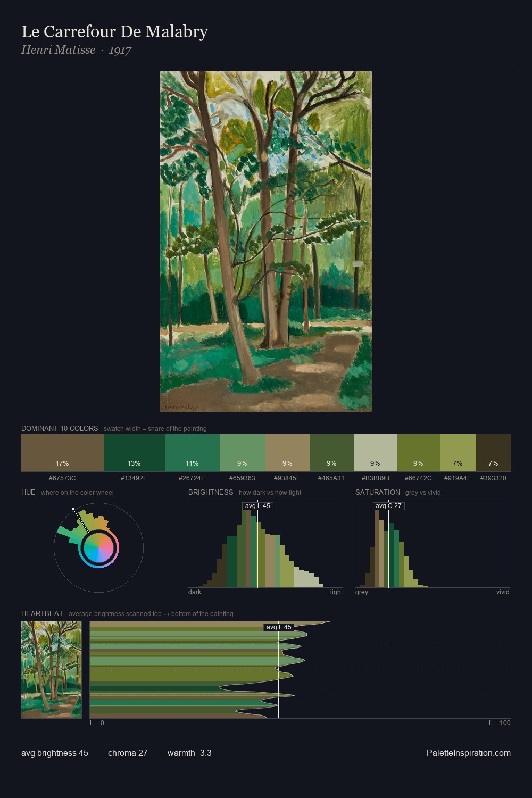Click the '#393320' hex code label
Viewport: 532px width, 798px height.
pos(493,478)
